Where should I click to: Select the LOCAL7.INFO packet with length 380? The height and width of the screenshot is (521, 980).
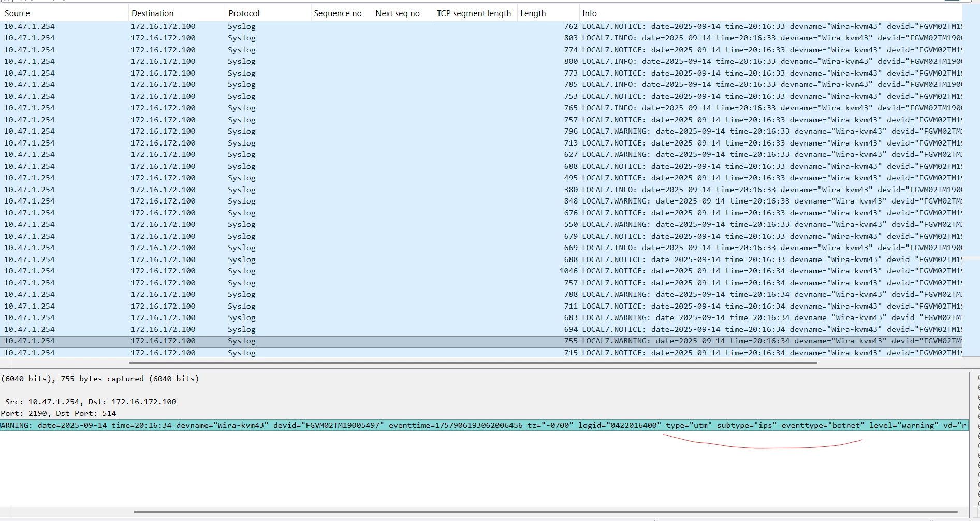point(481,190)
